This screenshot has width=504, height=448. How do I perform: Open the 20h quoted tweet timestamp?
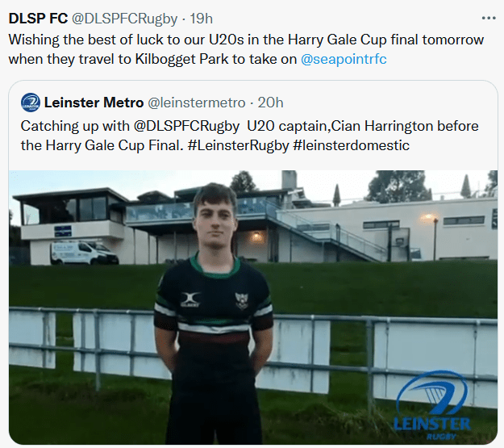point(270,103)
